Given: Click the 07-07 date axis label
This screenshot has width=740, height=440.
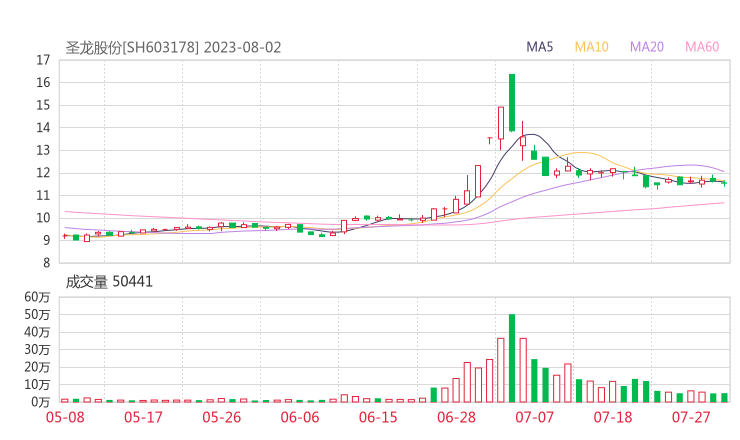Looking at the screenshot, I should tap(535, 417).
